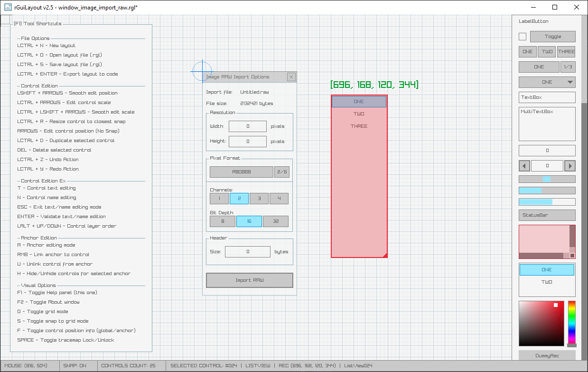Click the Import RAW button
This screenshot has height=372, width=588.
tap(249, 280)
